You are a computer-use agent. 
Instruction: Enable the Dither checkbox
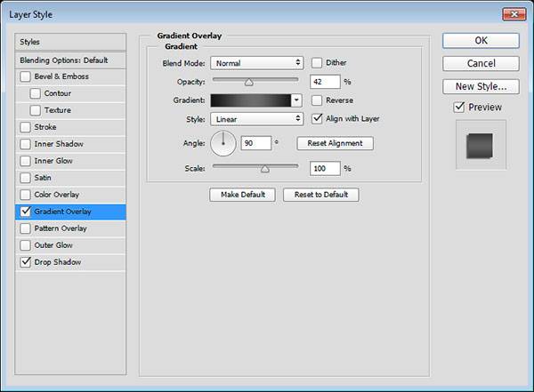coord(317,63)
